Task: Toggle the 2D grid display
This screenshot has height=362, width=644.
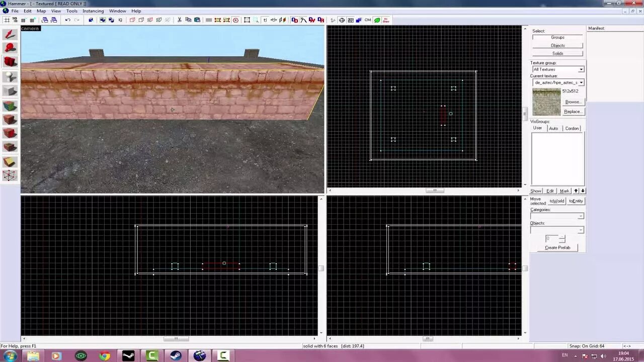Action: tap(7, 20)
